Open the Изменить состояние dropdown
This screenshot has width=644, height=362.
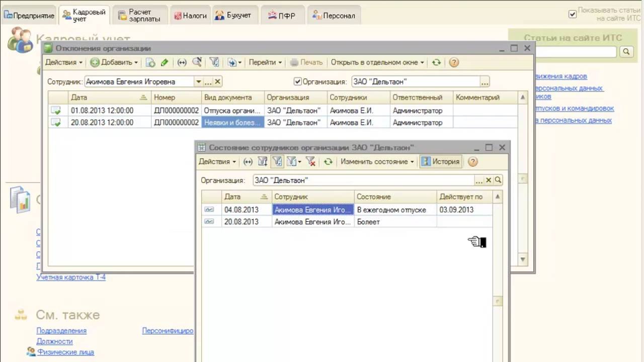tap(377, 161)
